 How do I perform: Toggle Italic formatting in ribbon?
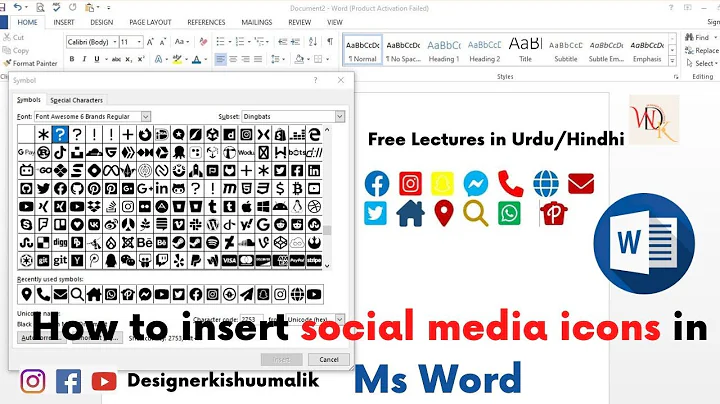click(x=84, y=59)
